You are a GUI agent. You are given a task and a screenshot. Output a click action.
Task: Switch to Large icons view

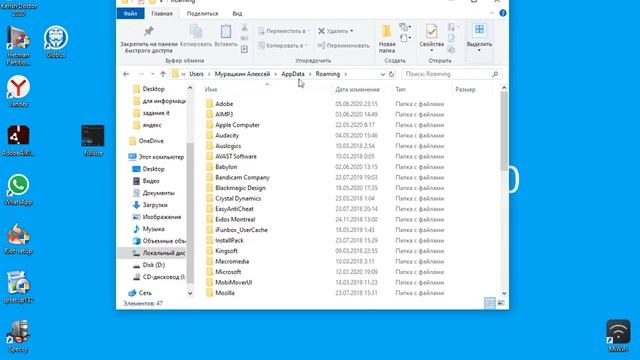pos(501,303)
